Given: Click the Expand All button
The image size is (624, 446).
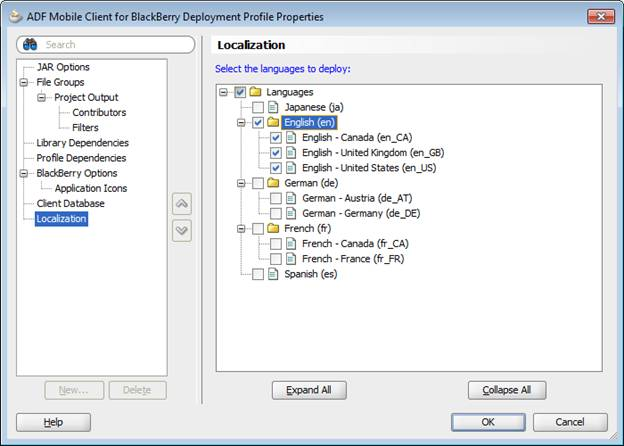Looking at the screenshot, I should (309, 390).
